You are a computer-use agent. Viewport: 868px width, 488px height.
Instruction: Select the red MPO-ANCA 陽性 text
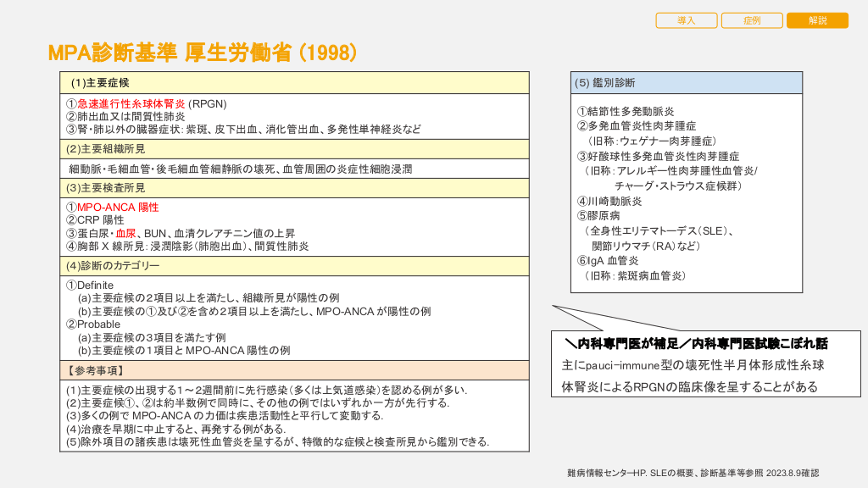(118, 207)
